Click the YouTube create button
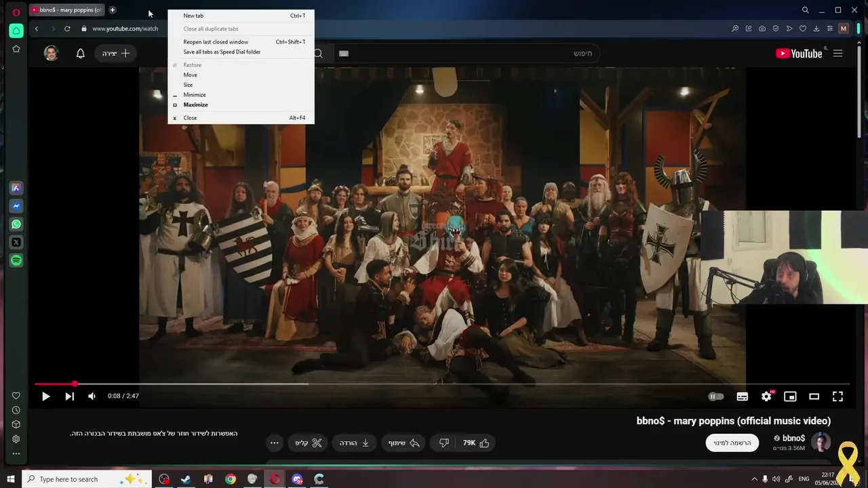The width and height of the screenshot is (868, 488). tap(116, 53)
